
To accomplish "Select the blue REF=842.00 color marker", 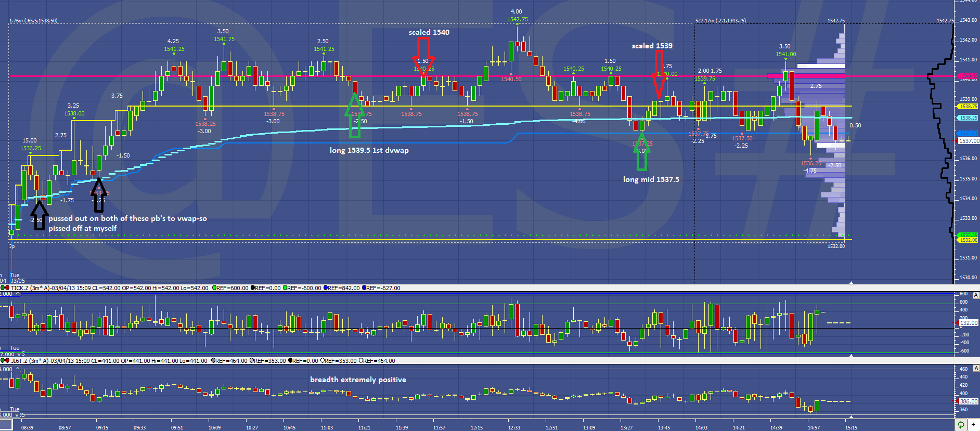I will pyautogui.click(x=326, y=288).
